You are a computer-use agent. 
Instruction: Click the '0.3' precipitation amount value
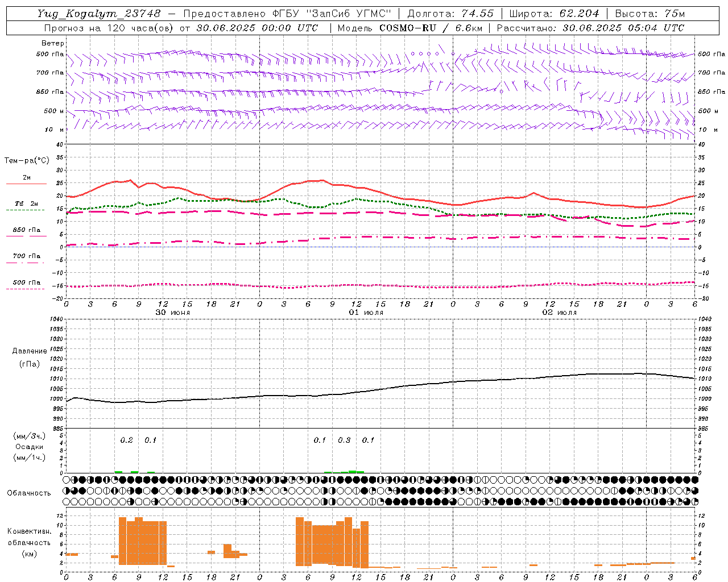point(344,440)
